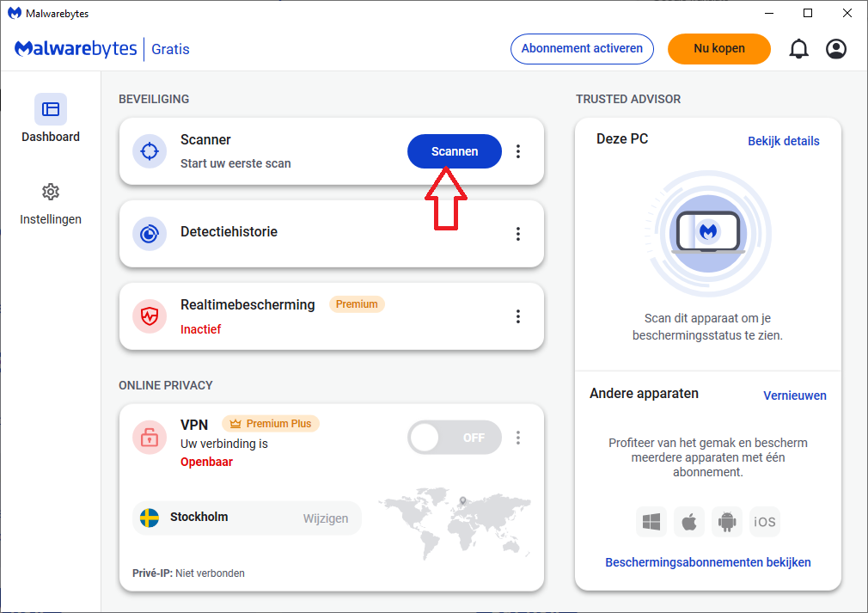The height and width of the screenshot is (613, 868).
Task: Click the notification bell icon
Action: [798, 49]
